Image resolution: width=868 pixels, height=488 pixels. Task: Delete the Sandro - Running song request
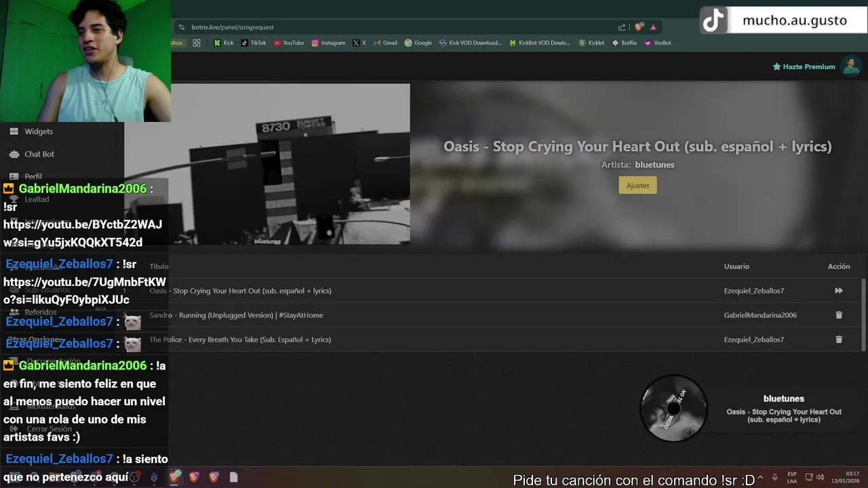click(x=839, y=315)
